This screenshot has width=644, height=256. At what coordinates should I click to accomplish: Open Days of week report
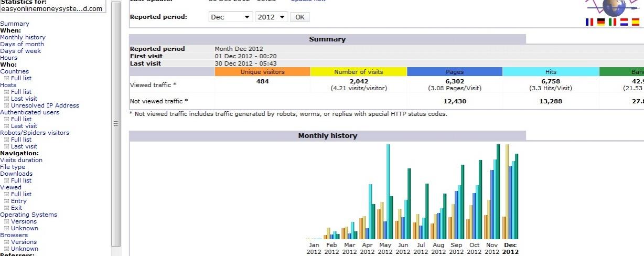click(x=20, y=51)
